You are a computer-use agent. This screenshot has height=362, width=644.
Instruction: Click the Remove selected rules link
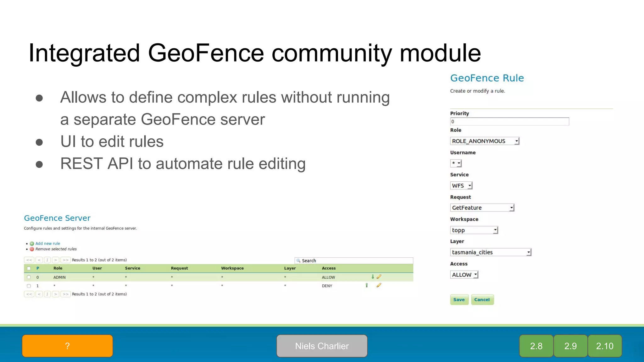pyautogui.click(x=56, y=249)
